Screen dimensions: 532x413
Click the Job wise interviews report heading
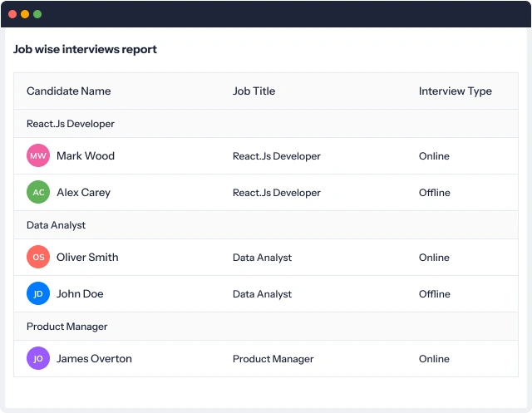[x=85, y=50]
